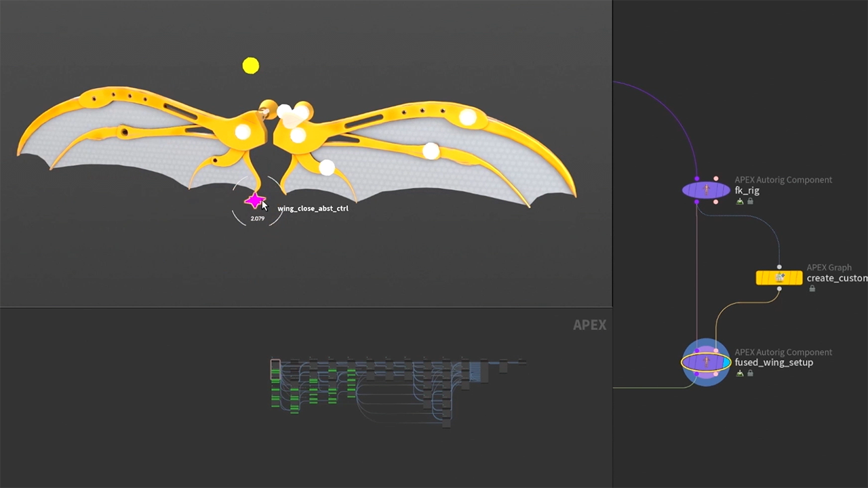
Task: Select the yellow create_custom APEX Graph node
Action: [779, 278]
